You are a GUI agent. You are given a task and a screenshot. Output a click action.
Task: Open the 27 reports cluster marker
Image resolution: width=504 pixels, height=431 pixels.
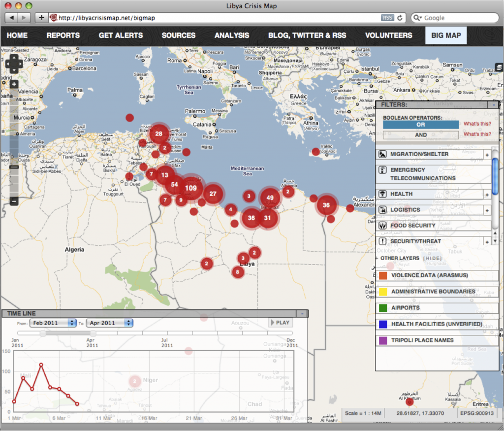(x=213, y=194)
